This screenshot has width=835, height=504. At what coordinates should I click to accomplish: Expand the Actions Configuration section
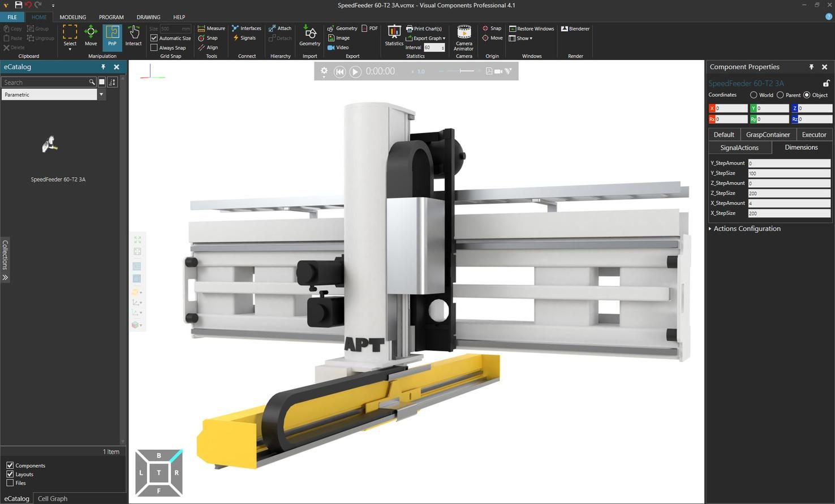pyautogui.click(x=746, y=229)
